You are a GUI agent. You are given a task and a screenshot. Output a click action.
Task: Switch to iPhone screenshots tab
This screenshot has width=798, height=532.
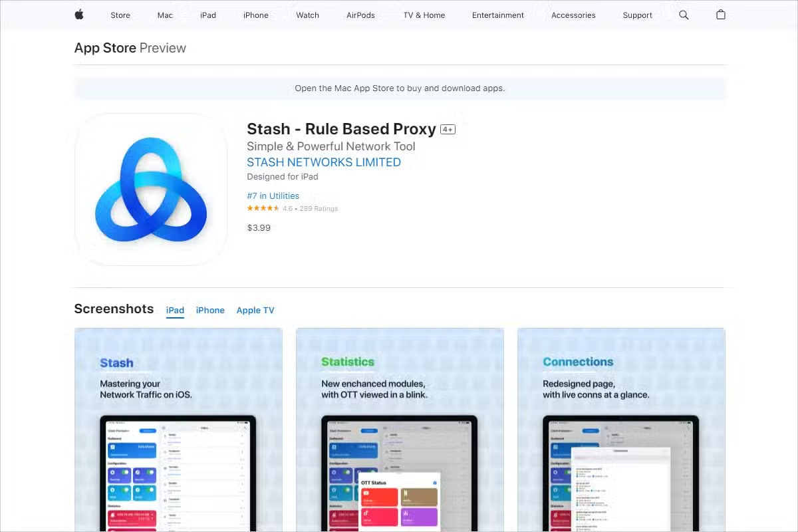pos(210,311)
